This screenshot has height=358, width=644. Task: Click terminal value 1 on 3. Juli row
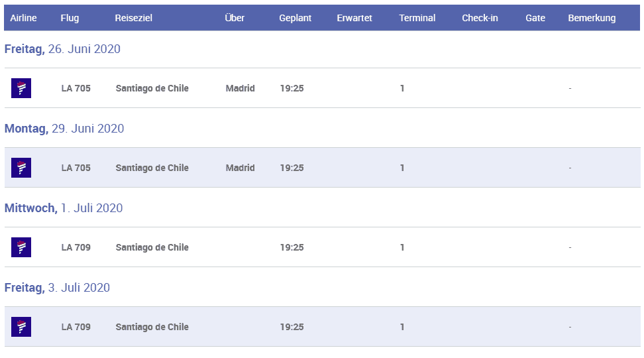tap(402, 327)
